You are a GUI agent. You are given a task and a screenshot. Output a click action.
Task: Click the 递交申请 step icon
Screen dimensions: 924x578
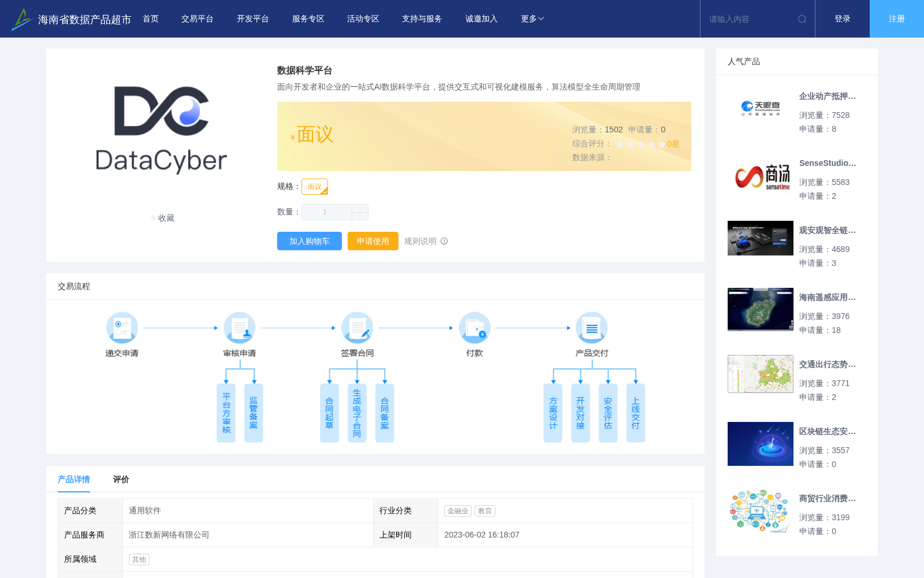point(122,328)
